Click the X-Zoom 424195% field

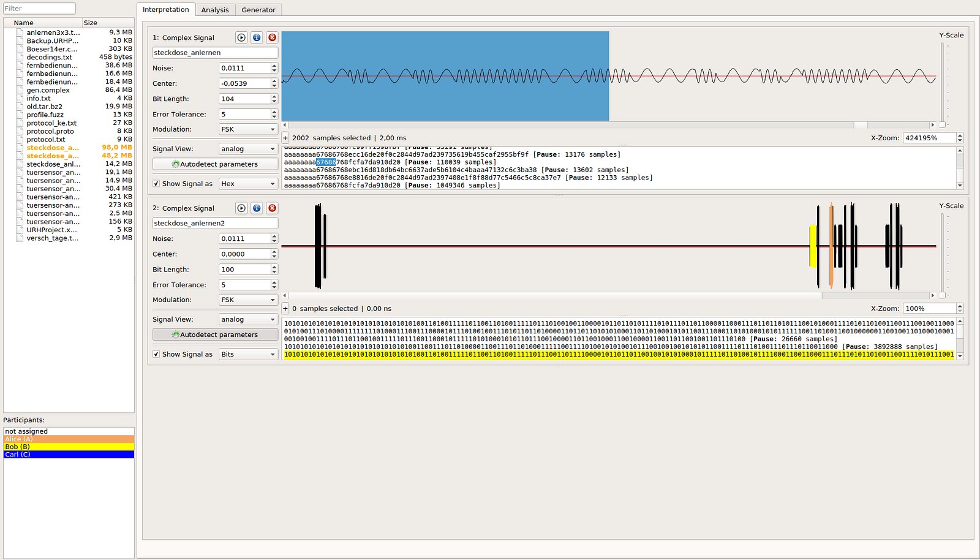[929, 138]
